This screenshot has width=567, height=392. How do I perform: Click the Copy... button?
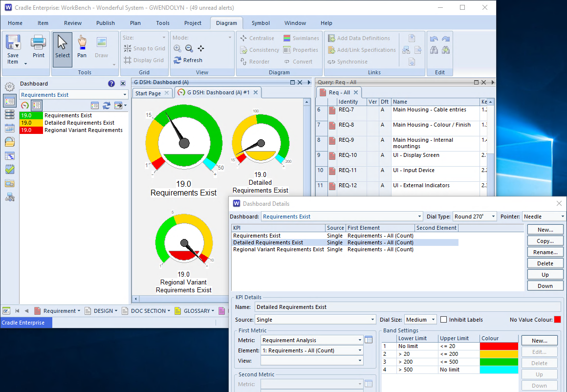[545, 241]
